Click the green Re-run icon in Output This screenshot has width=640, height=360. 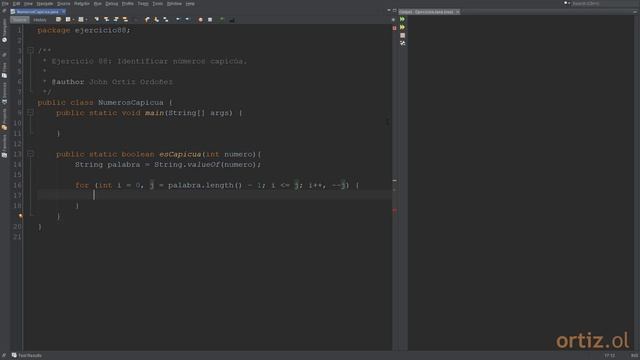(402, 19)
